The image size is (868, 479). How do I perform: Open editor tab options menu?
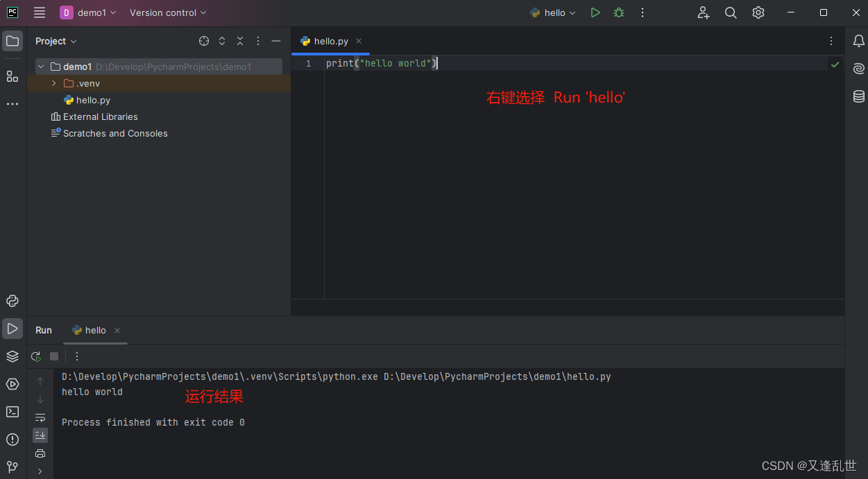coord(831,41)
